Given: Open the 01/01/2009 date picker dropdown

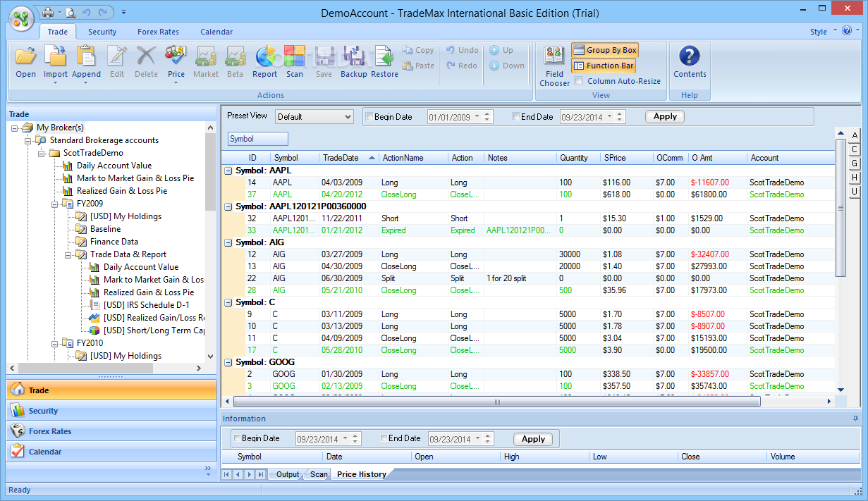Looking at the screenshot, I should pyautogui.click(x=477, y=117).
